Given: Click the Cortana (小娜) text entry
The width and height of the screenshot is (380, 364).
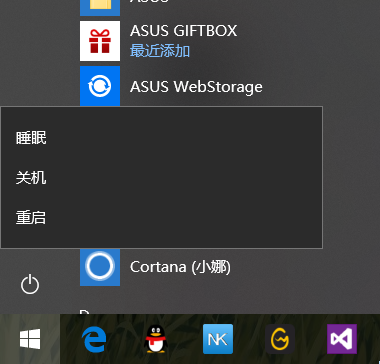Looking at the screenshot, I should point(180,267).
